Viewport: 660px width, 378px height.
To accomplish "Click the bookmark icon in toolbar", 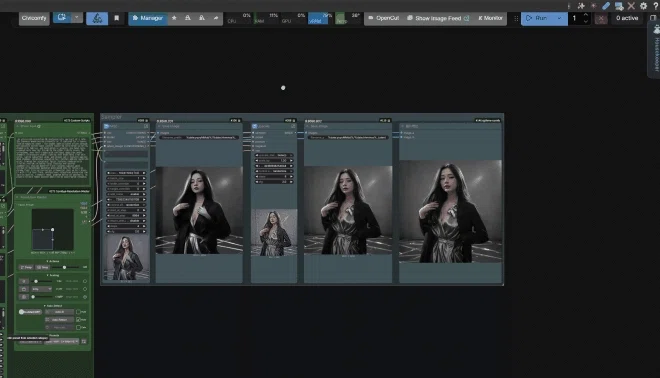I will pos(117,18).
